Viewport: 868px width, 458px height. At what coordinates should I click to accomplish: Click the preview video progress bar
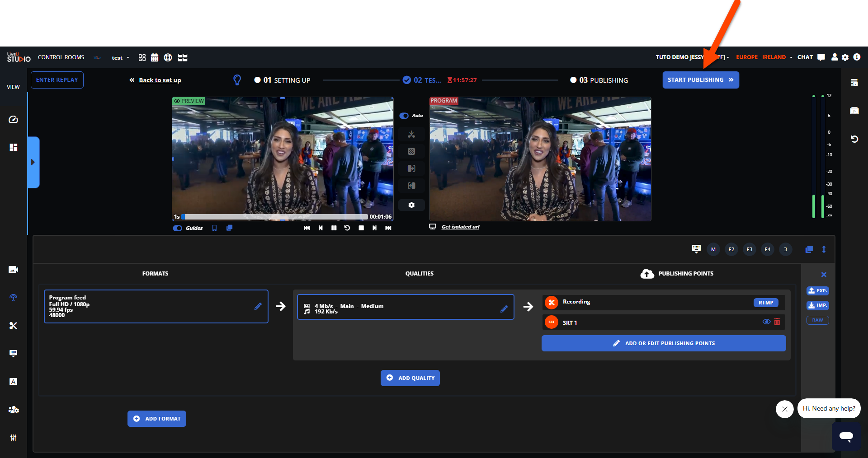[275, 217]
